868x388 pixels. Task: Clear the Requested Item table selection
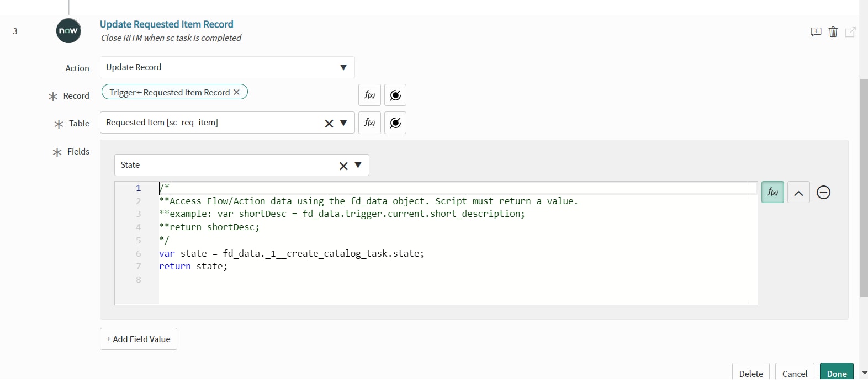point(329,123)
